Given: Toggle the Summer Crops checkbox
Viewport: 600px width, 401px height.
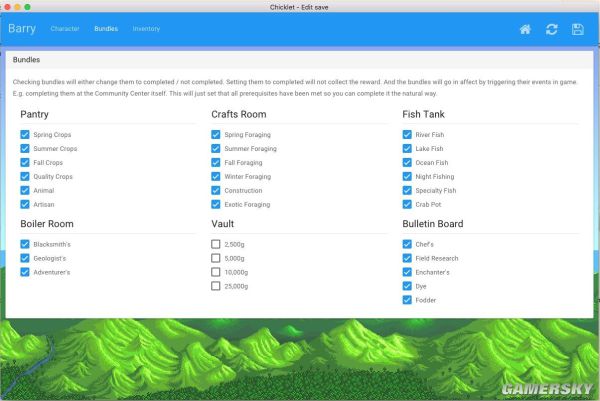Looking at the screenshot, I should tap(25, 148).
